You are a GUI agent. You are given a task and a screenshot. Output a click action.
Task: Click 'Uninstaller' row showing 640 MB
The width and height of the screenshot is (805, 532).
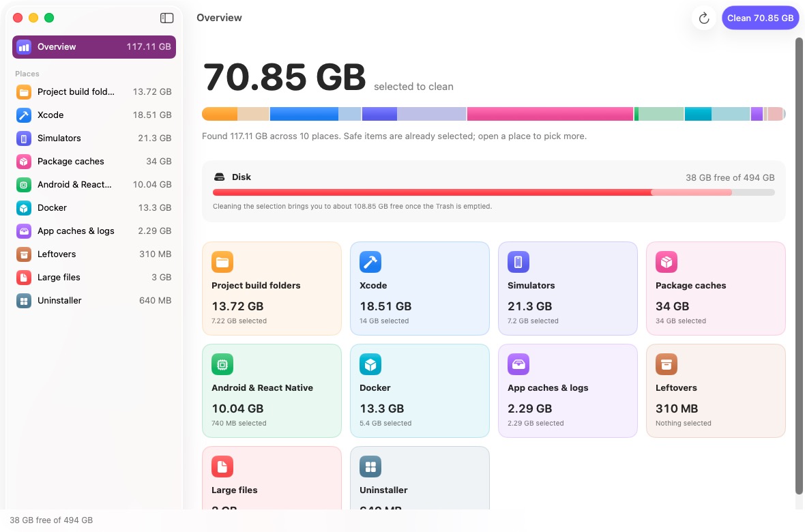click(94, 300)
